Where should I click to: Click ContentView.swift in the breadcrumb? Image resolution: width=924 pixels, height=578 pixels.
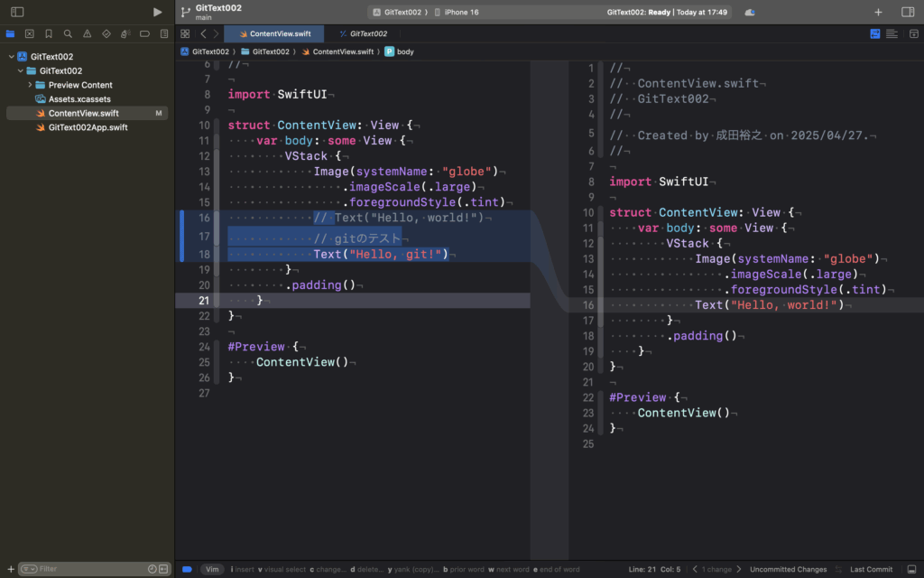tap(337, 51)
